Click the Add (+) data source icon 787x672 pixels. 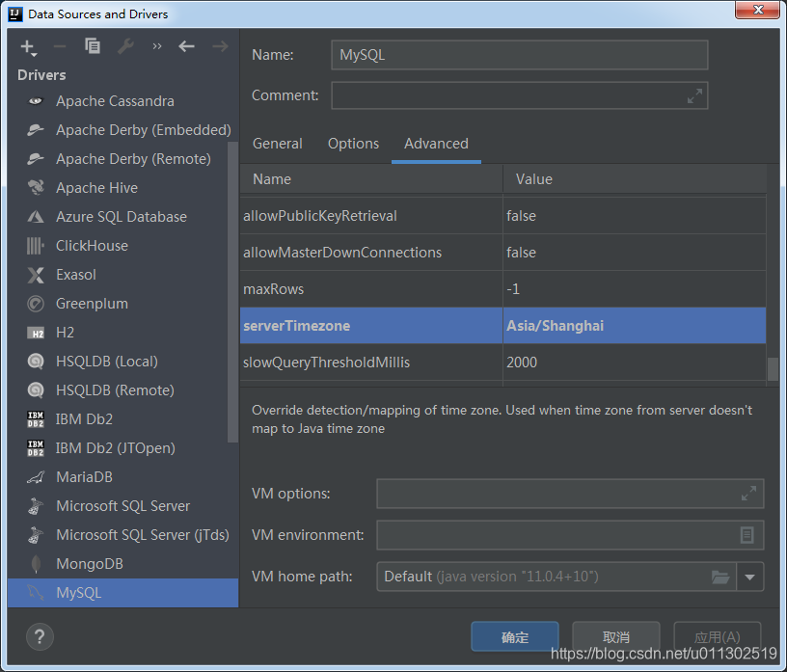(28, 47)
